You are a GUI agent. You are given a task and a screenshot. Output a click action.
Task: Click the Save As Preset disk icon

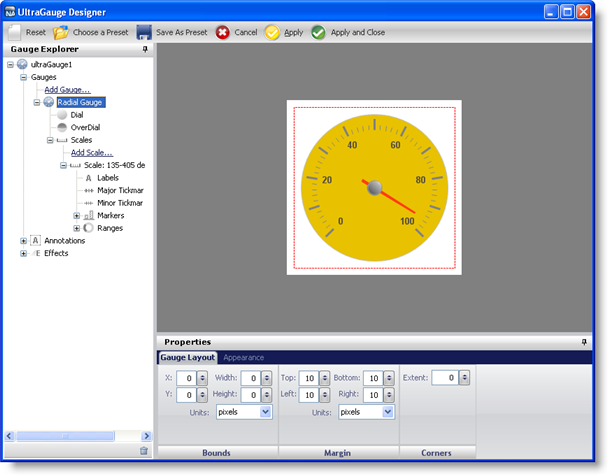point(145,32)
